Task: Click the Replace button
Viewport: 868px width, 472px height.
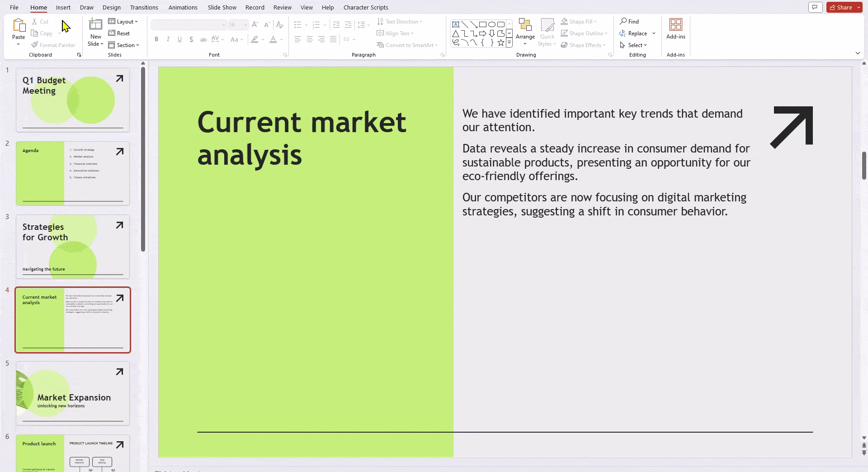Action: click(x=633, y=33)
